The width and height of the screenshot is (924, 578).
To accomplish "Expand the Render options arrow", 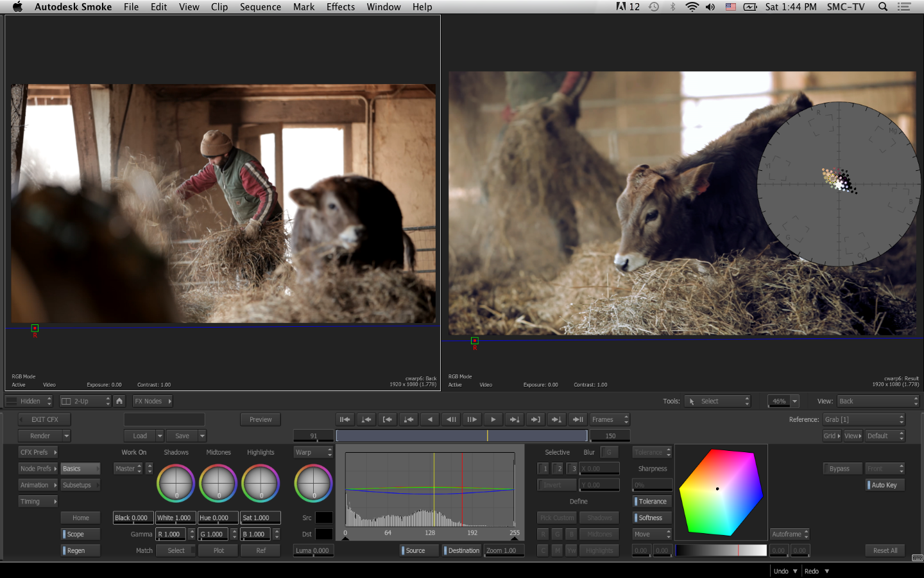I will coord(67,436).
